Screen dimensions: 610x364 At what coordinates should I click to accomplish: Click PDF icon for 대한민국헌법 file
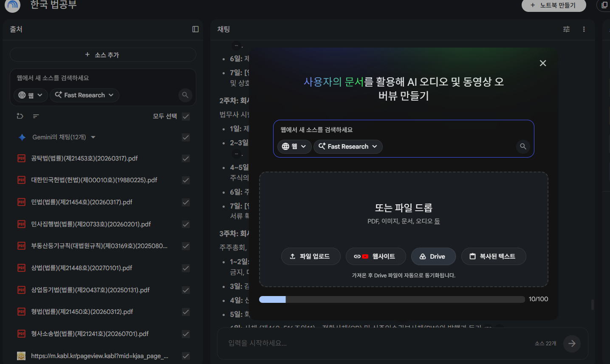(x=21, y=180)
